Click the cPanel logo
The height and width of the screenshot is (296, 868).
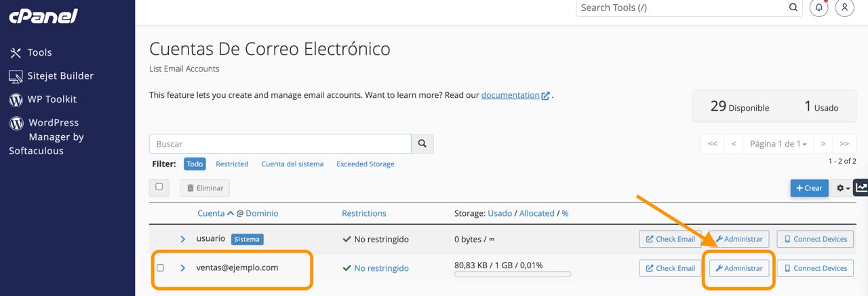point(43,16)
